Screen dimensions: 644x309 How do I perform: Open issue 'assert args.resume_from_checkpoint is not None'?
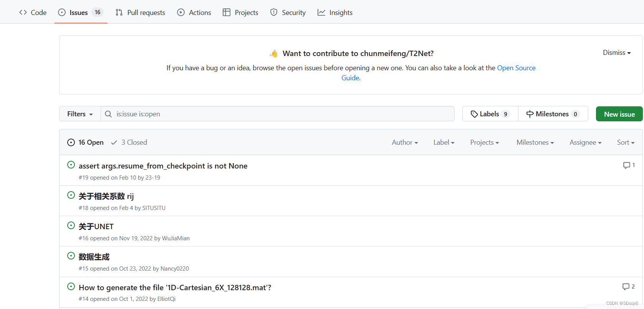163,166
